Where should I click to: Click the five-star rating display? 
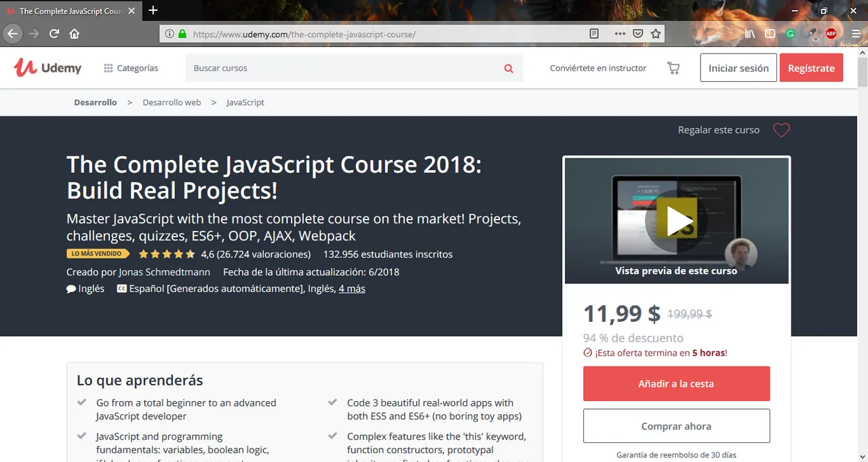(x=167, y=255)
